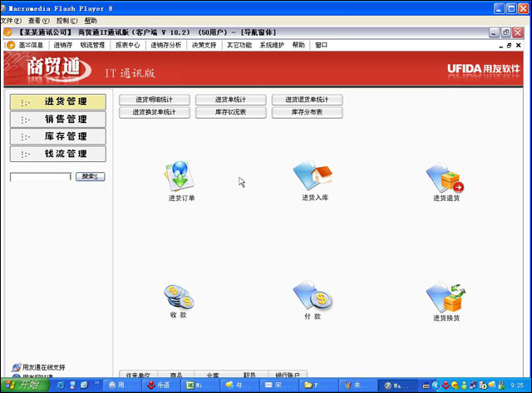Open the Flash Player 文件(F) menu
Viewport: 532px width, 393px height.
pos(12,21)
